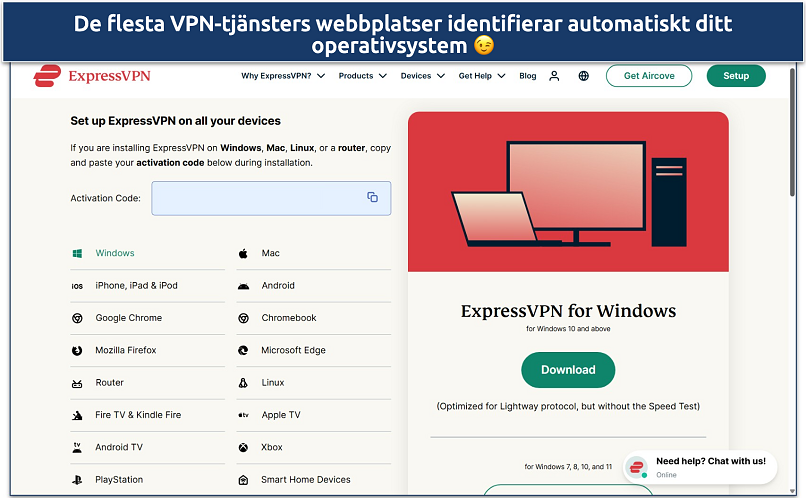
Task: Click the Apple logo icon beside Mac
Action: 243,254
